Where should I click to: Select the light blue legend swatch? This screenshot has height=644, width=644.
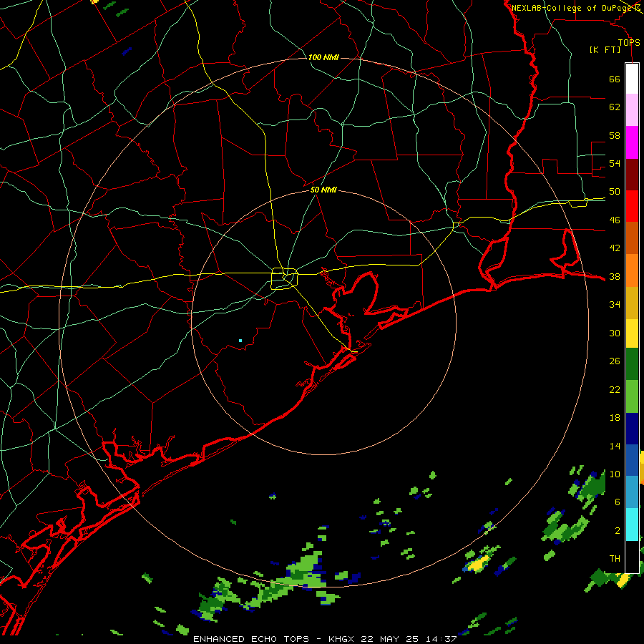[632, 492]
